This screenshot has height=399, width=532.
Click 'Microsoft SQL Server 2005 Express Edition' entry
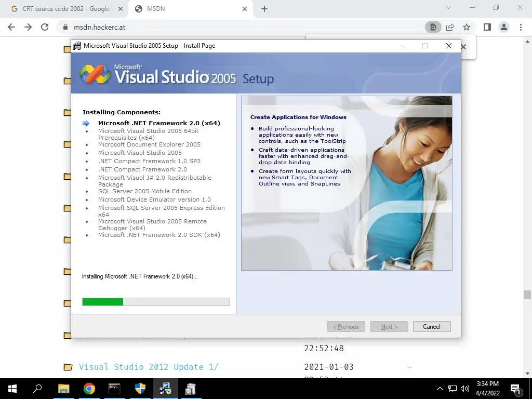click(x=162, y=211)
